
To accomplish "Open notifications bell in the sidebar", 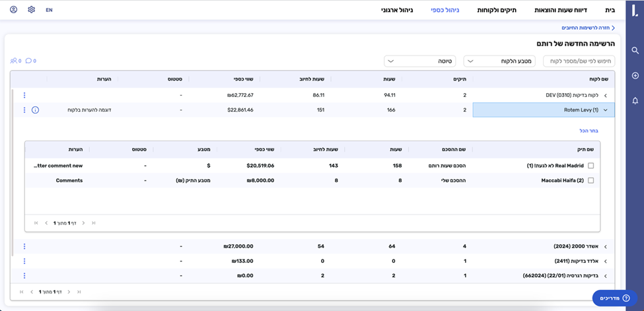I will pos(635,101).
